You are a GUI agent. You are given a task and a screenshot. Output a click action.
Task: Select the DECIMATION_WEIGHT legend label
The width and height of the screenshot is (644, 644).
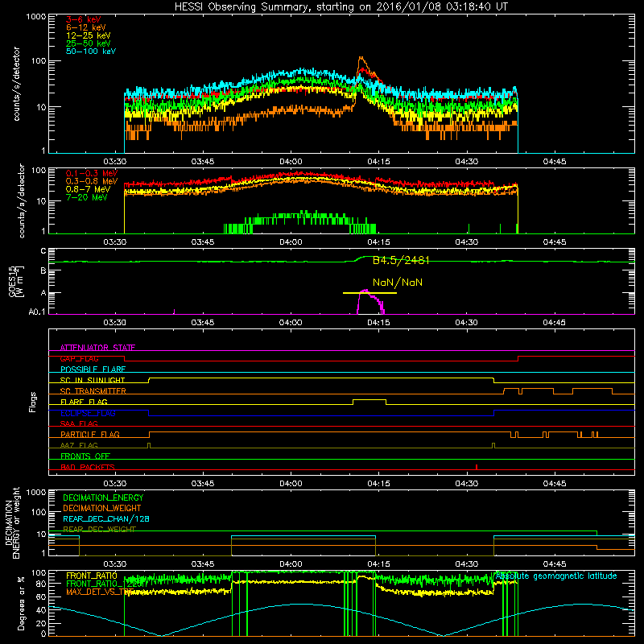coord(102,509)
